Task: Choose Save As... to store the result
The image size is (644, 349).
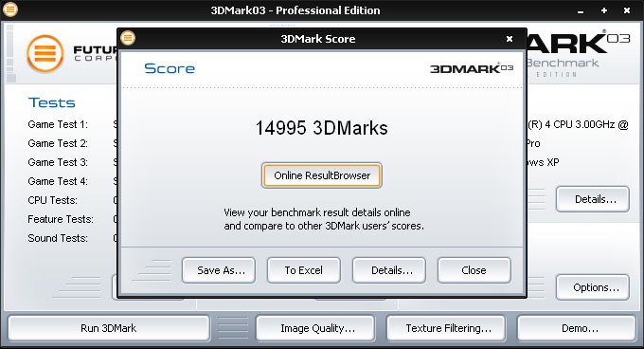Action: point(219,270)
